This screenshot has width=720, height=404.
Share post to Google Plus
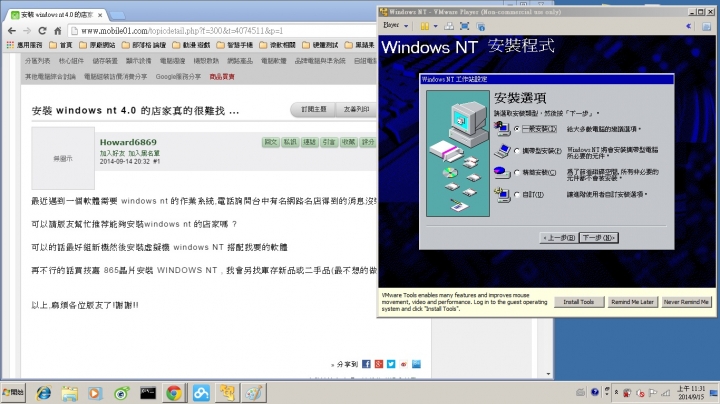click(x=378, y=364)
